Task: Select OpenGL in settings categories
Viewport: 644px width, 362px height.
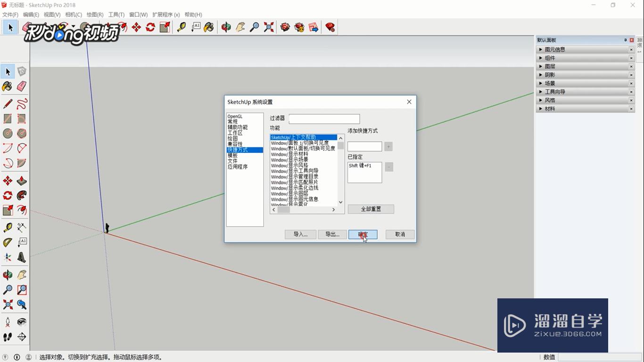Action: (235, 116)
